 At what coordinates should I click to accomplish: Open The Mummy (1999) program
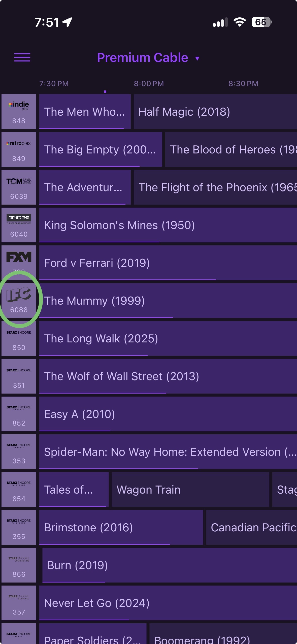click(168, 301)
